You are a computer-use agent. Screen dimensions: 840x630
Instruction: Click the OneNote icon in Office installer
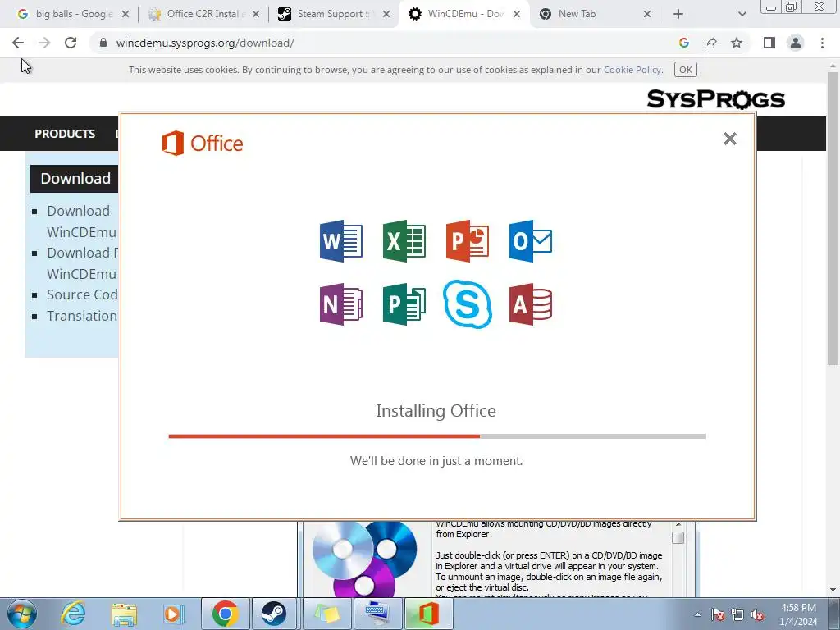click(340, 304)
